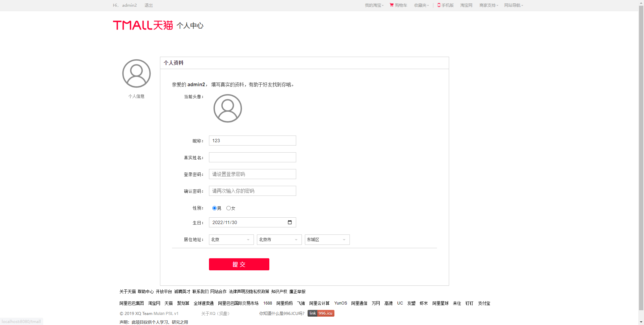644x325 pixels.
Task: Focus the 登录密码 password field
Action: click(x=253, y=174)
